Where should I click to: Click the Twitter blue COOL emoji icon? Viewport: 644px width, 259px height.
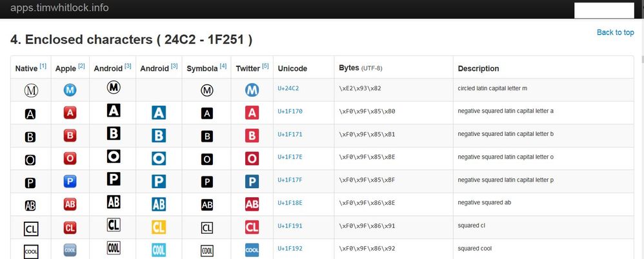[x=252, y=250]
